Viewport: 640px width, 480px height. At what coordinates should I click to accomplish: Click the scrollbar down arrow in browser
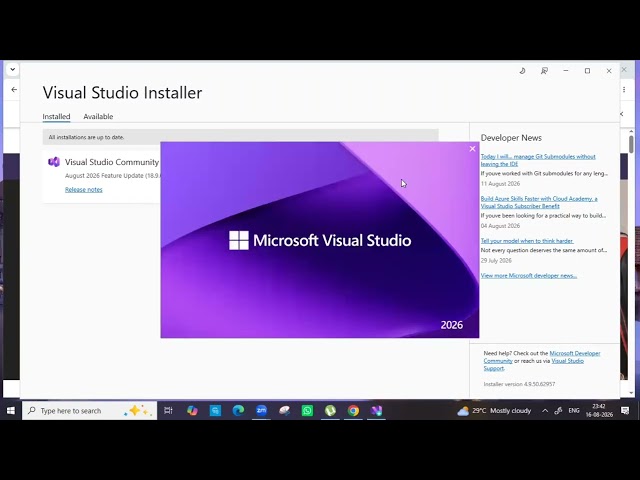631,393
